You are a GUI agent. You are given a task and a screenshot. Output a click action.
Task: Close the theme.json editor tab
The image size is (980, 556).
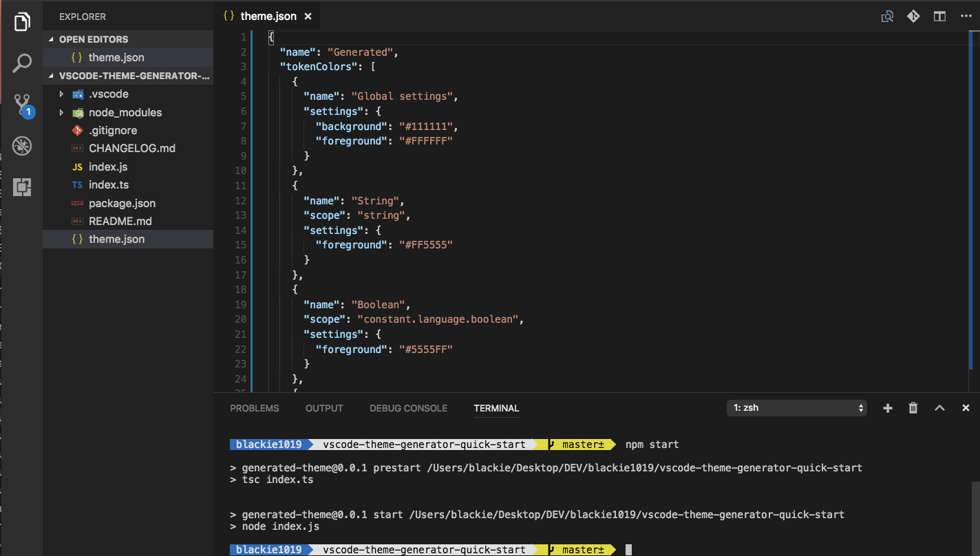coord(308,17)
